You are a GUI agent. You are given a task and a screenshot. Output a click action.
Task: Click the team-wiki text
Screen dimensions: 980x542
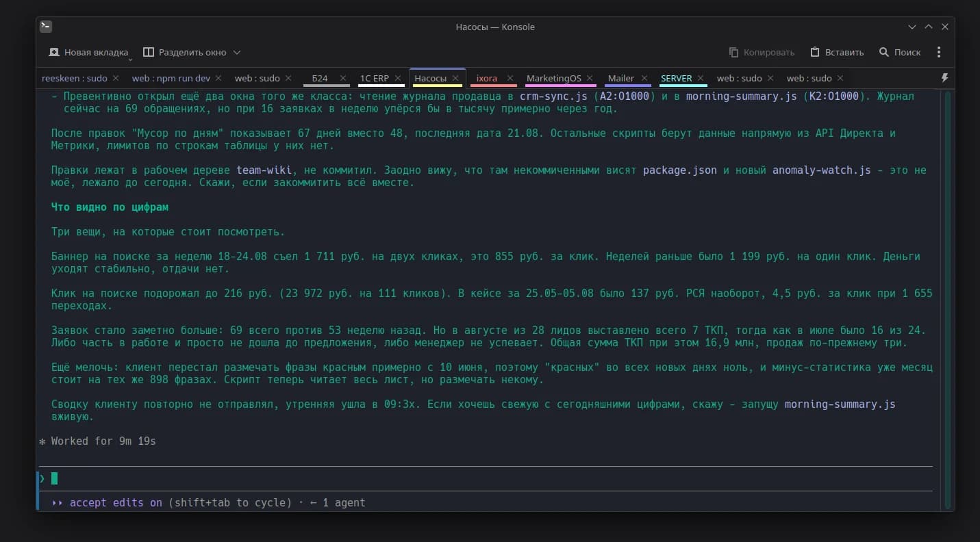(264, 170)
